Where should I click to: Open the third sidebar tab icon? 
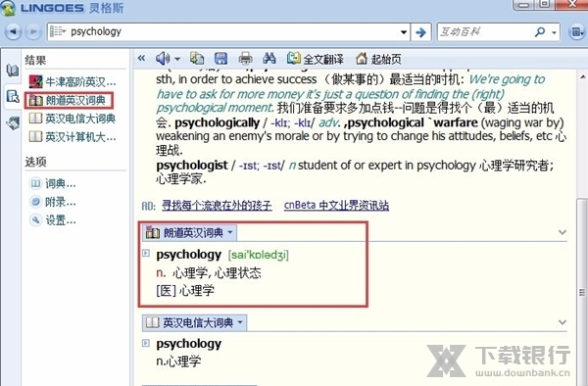13,122
